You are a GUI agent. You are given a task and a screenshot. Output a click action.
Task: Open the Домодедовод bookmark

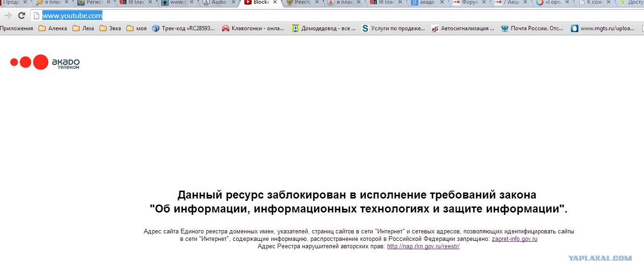[323, 28]
